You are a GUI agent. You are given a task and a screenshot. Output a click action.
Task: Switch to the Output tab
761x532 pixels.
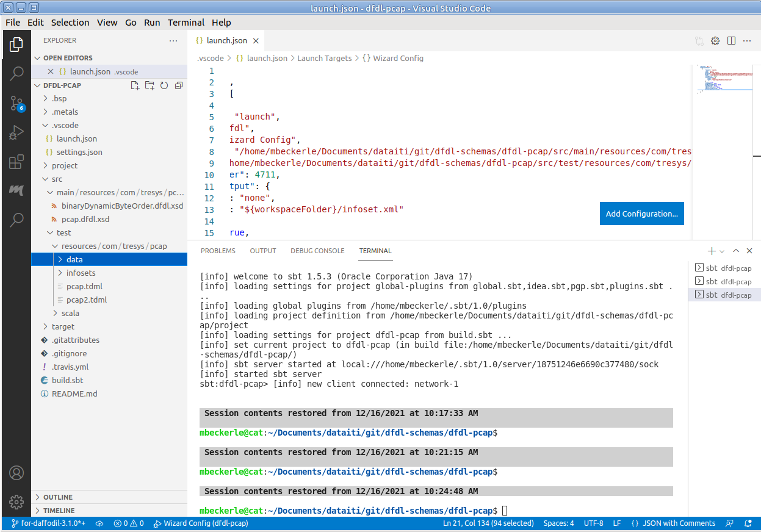tap(263, 251)
